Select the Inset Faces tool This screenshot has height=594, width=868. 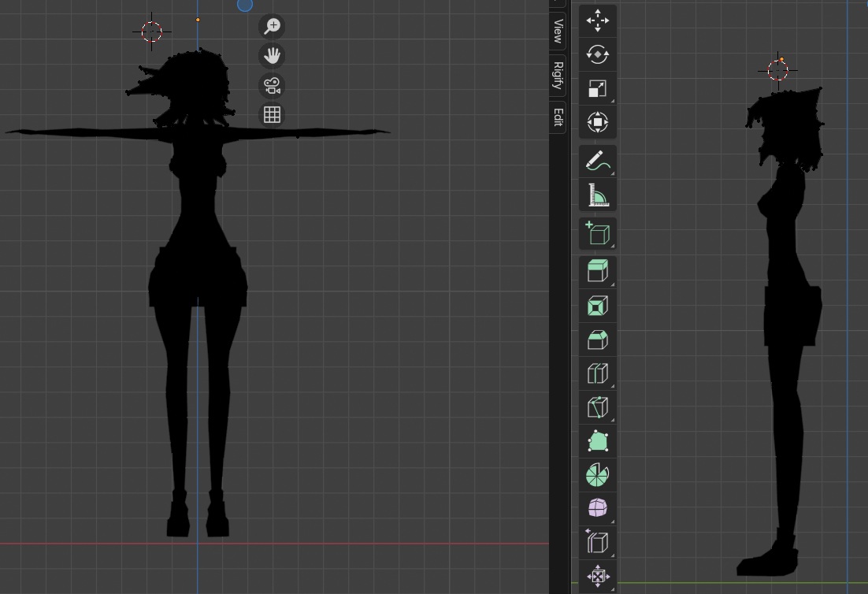pyautogui.click(x=597, y=306)
